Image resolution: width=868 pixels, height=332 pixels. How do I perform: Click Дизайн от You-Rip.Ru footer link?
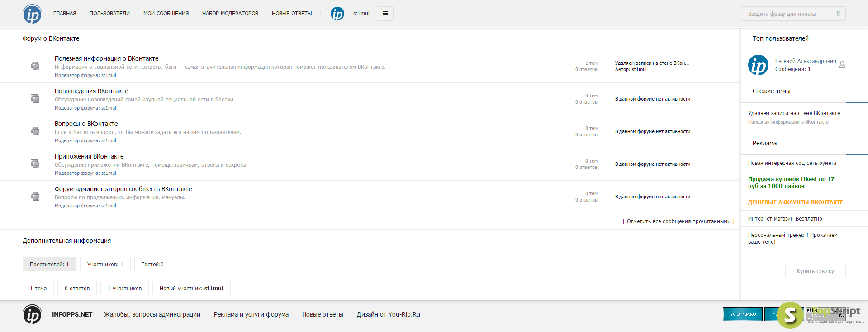pyautogui.click(x=388, y=314)
